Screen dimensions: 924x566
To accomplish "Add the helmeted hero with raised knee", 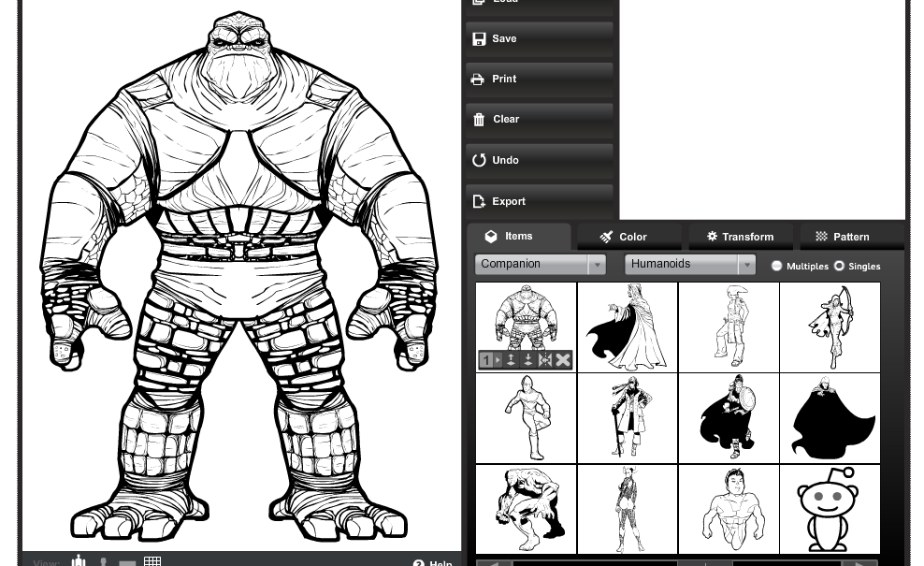I will [527, 418].
